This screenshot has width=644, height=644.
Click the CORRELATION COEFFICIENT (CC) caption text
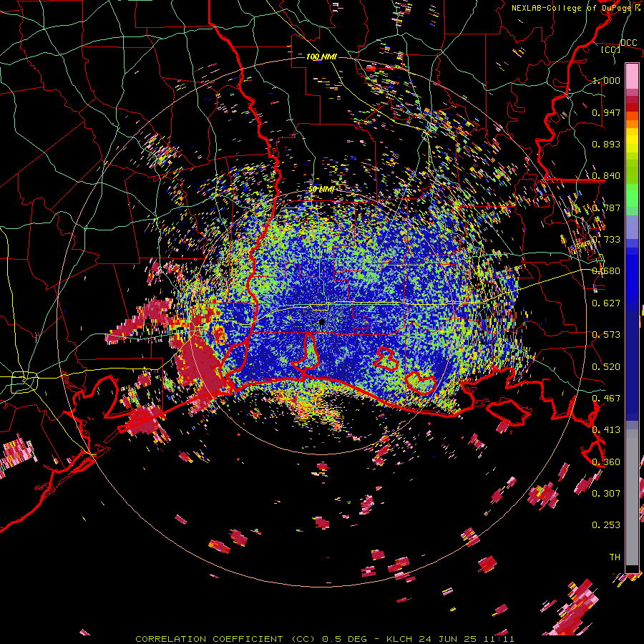tap(225, 639)
